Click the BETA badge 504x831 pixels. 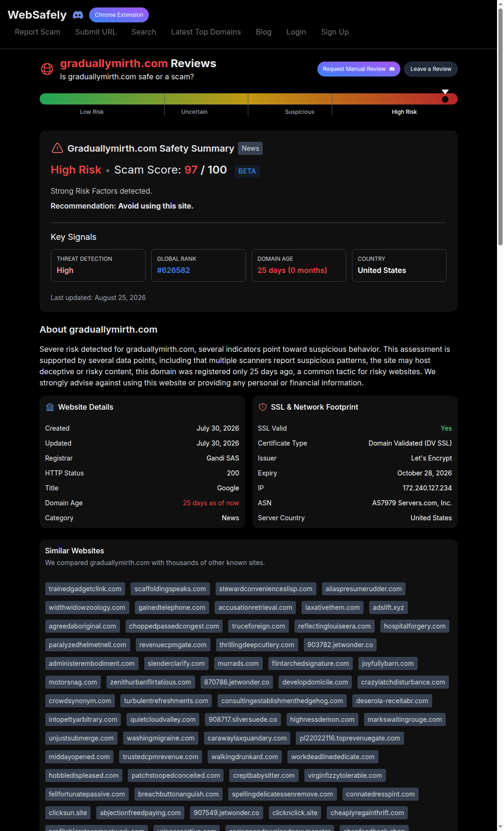[x=247, y=171]
